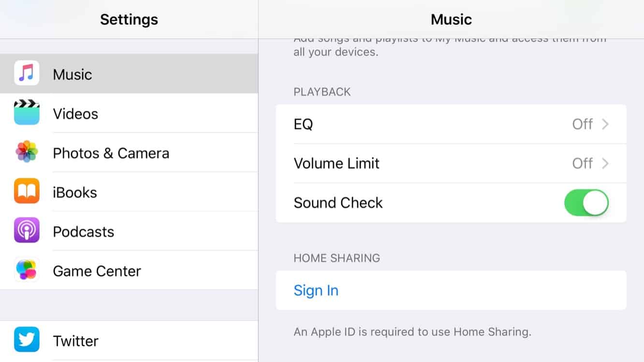Image resolution: width=644 pixels, height=362 pixels.
Task: Tap the Sound Check label
Action: [x=338, y=203]
